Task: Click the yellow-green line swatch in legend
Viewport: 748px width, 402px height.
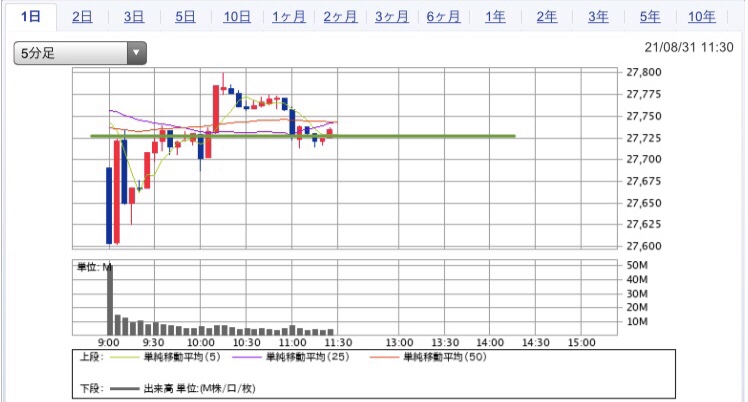Action: tap(124, 357)
